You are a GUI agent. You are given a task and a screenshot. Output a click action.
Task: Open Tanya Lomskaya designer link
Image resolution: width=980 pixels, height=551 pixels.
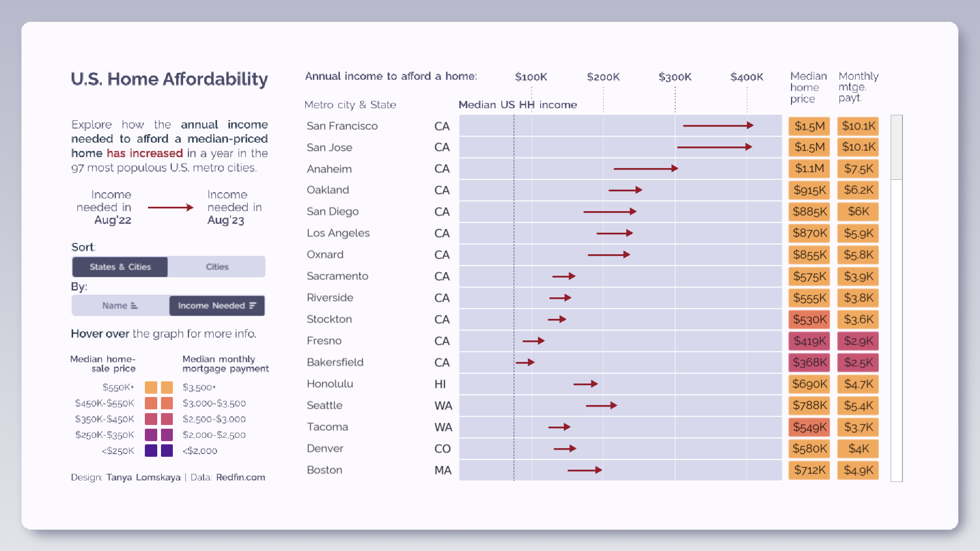143,477
